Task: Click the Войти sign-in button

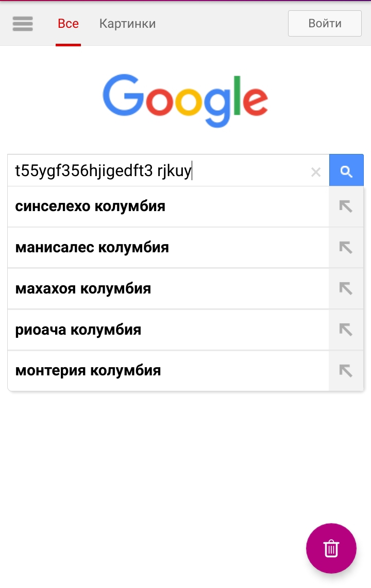Action: click(325, 23)
